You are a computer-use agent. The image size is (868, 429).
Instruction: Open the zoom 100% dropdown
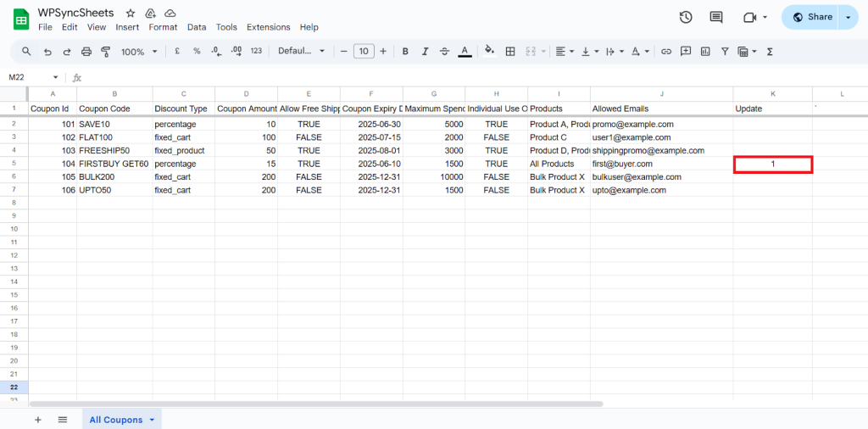(x=139, y=52)
